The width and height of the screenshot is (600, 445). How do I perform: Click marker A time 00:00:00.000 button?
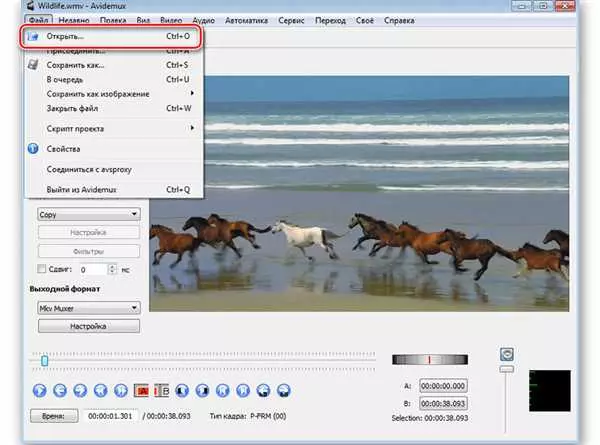pos(443,386)
